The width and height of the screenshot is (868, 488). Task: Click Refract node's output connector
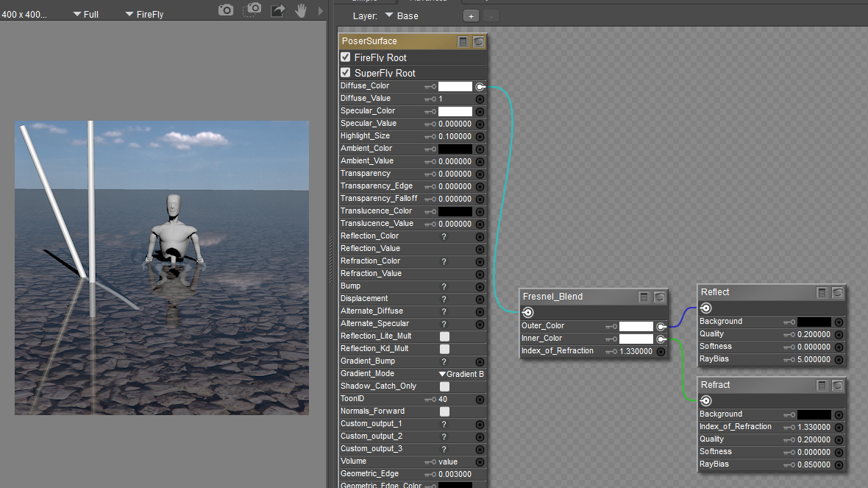[705, 400]
